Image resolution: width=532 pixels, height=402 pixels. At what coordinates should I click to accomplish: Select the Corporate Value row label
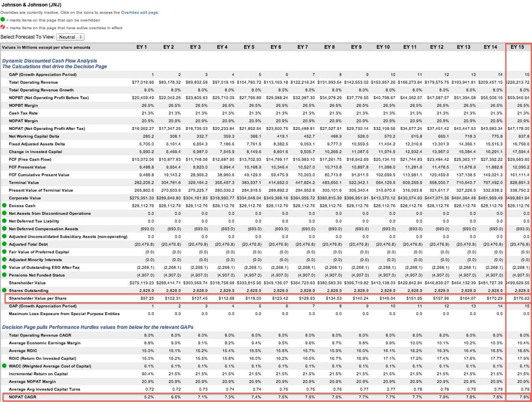click(25, 198)
